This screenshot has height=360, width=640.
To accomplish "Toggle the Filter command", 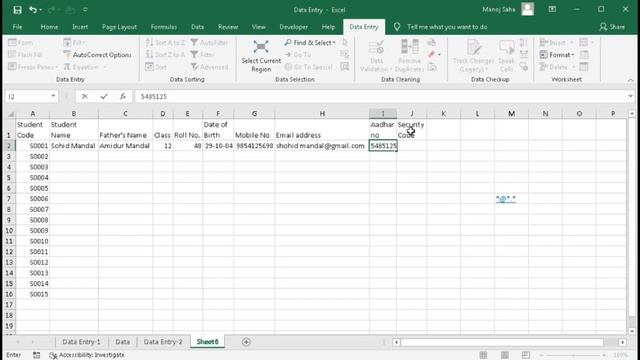I will coord(202,55).
